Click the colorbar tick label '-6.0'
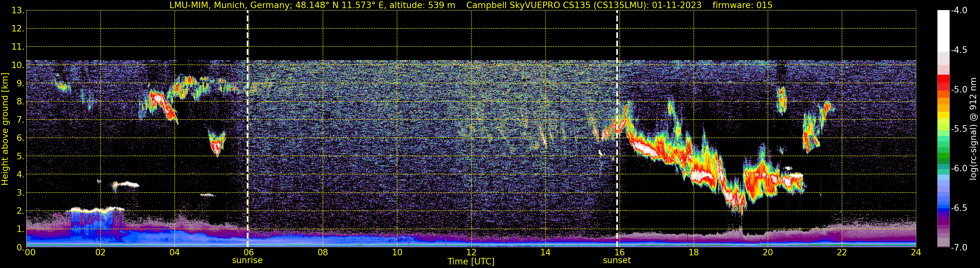Screen dimensions: 980x268 [x=959, y=168]
